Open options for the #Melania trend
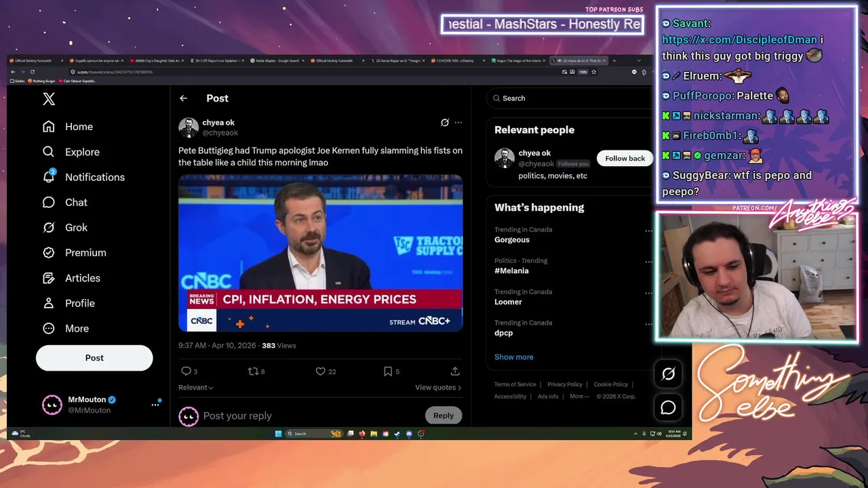 (648, 262)
